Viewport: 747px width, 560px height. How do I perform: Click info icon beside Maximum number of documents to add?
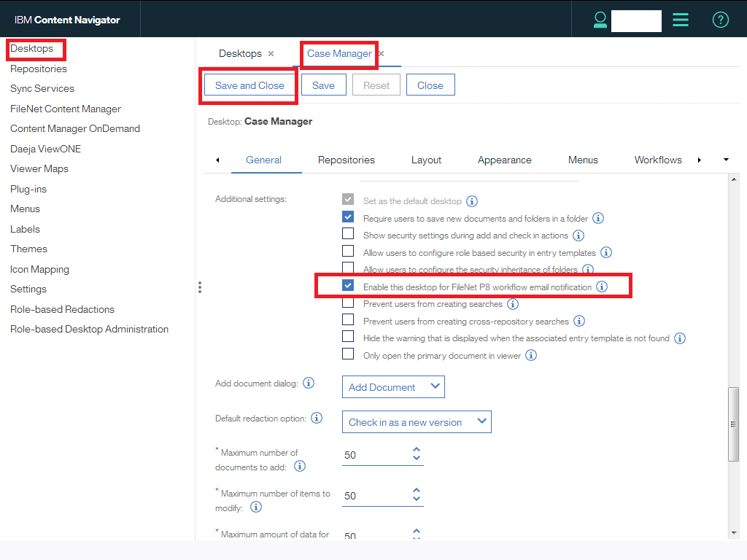click(x=299, y=466)
